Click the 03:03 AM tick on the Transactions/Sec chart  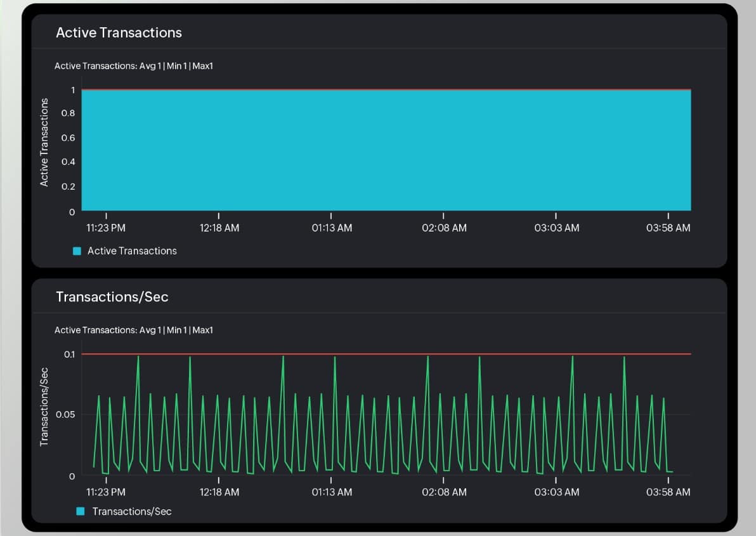556,492
